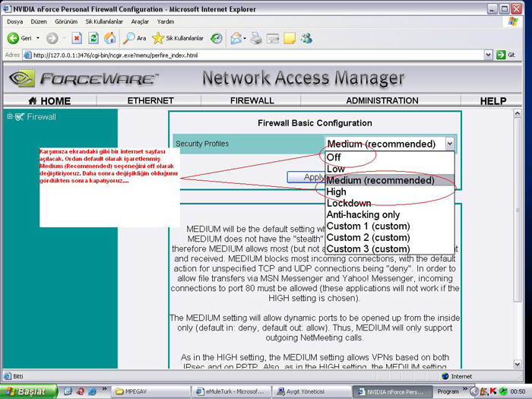Click page scrollbar up arrow
This screenshot has height=399, width=532.
click(517, 113)
